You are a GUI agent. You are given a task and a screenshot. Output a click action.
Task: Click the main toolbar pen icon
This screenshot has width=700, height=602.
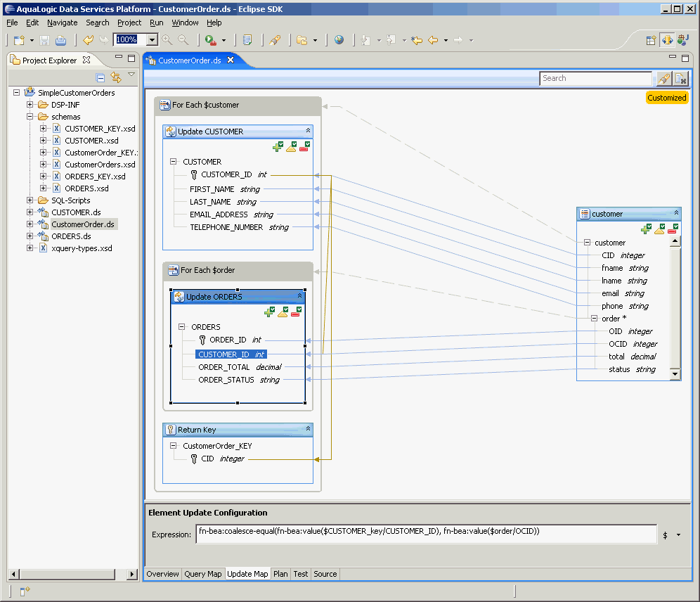[x=275, y=40]
